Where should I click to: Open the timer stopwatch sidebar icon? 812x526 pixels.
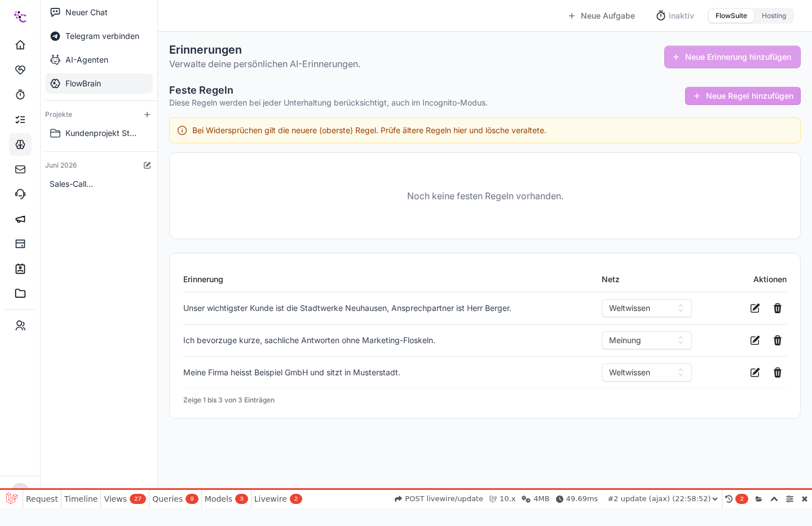20,95
